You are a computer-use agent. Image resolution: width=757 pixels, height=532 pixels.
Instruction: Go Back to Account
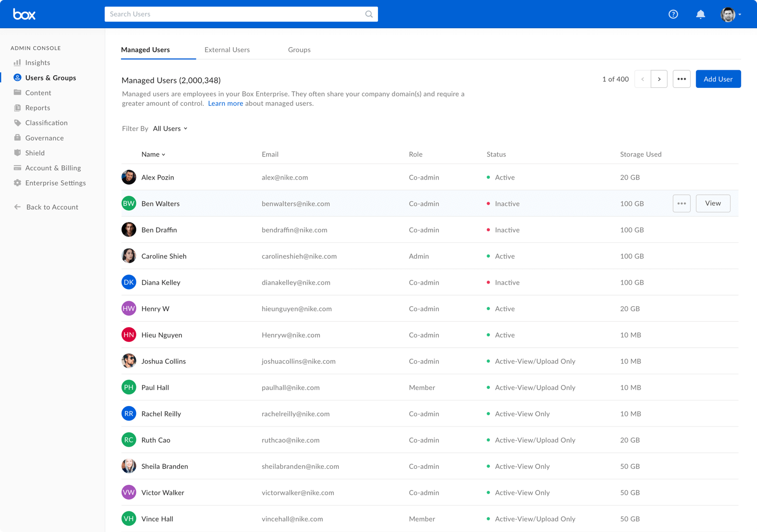click(52, 207)
